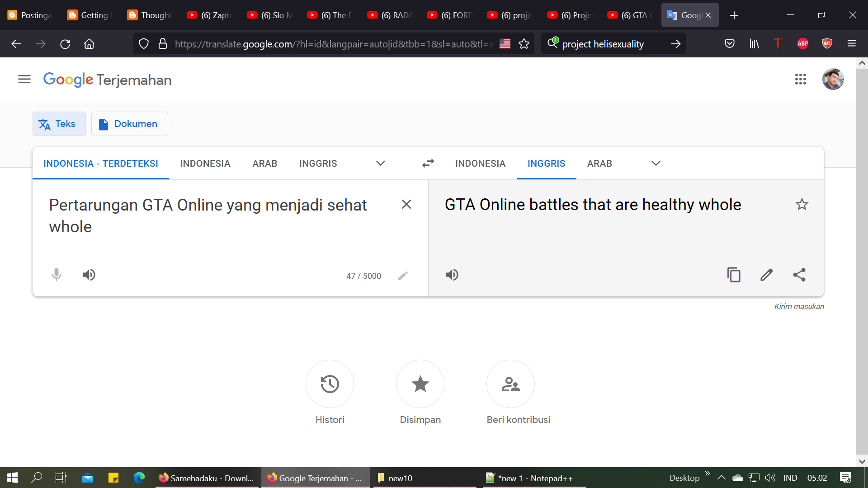868x488 pixels.
Task: Share the translation result
Action: point(799,275)
